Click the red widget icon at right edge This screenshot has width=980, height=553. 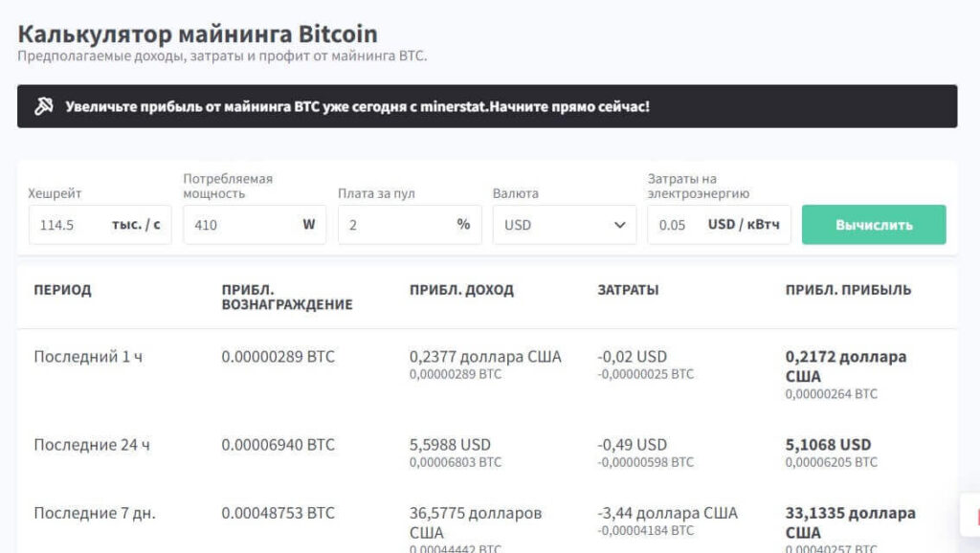(x=972, y=515)
